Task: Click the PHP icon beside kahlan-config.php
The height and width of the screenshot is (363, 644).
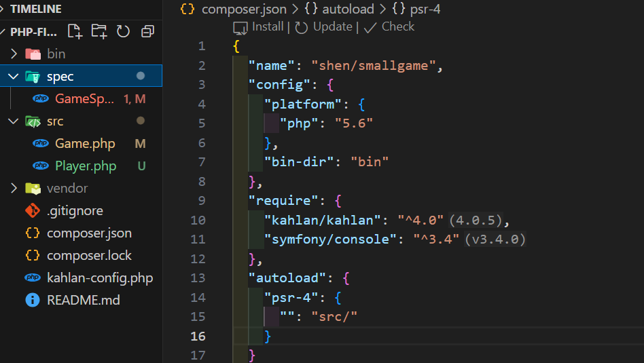Action: 32,278
